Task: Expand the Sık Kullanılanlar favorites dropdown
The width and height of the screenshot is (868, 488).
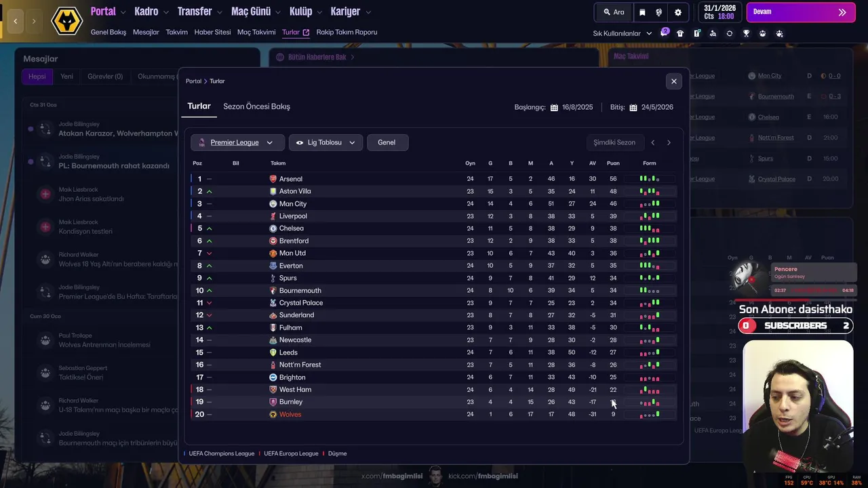Action: pyautogui.click(x=623, y=33)
